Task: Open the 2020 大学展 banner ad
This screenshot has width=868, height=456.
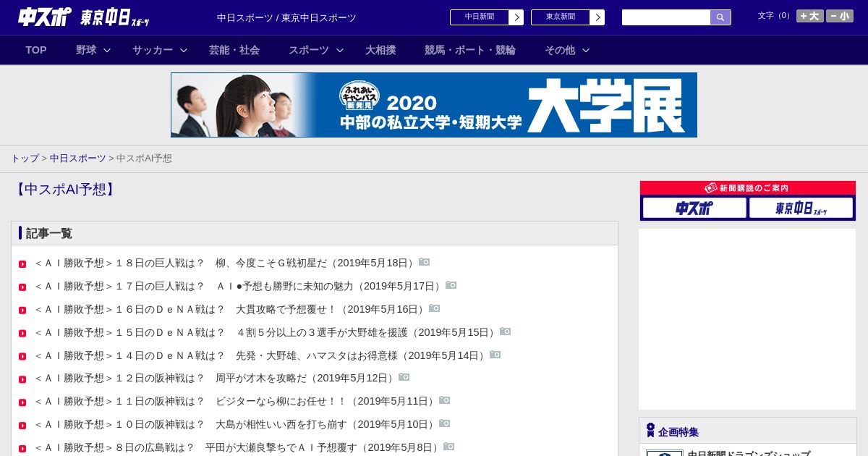Action: [x=434, y=105]
